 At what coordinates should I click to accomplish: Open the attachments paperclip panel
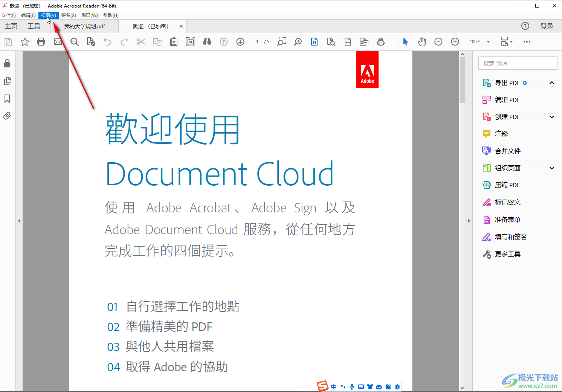point(7,116)
